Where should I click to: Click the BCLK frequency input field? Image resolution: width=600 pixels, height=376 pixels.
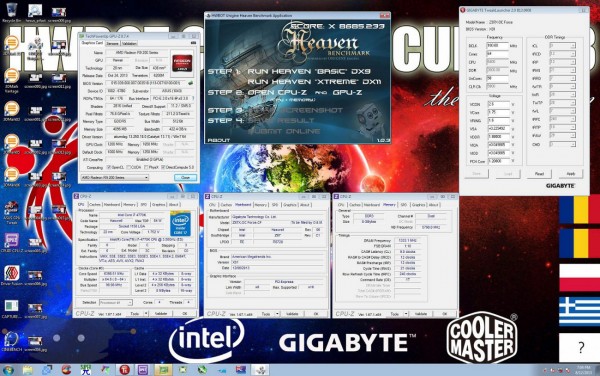coord(497,46)
